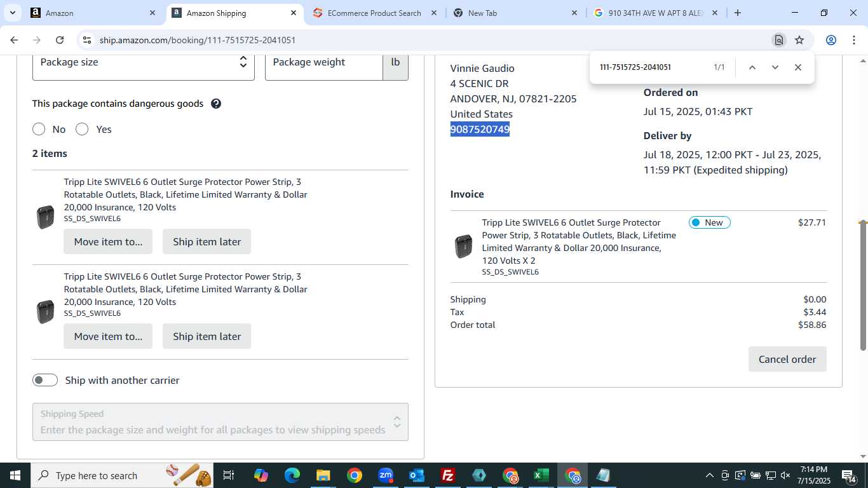Open the Windows Start menu
Image resolution: width=868 pixels, height=488 pixels.
tap(15, 475)
